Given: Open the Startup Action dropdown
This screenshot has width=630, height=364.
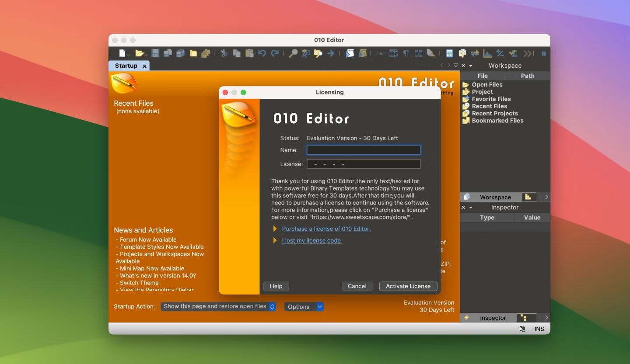Looking at the screenshot, I should click(218, 306).
